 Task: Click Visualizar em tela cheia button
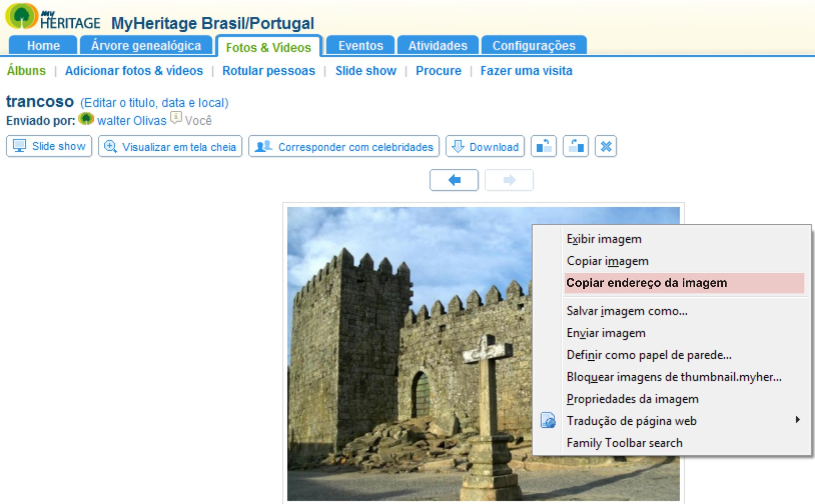(x=170, y=146)
